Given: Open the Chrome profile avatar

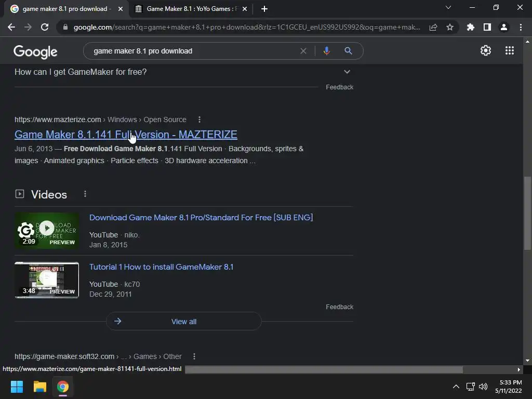Looking at the screenshot, I should pyautogui.click(x=504, y=27).
